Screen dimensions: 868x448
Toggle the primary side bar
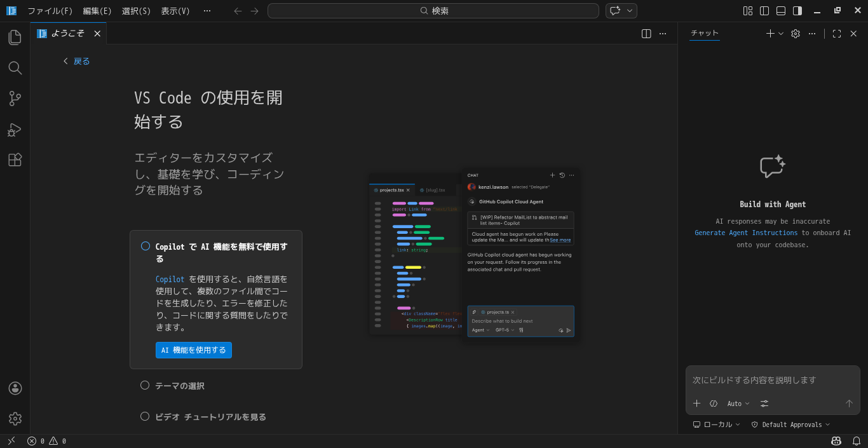764,11
